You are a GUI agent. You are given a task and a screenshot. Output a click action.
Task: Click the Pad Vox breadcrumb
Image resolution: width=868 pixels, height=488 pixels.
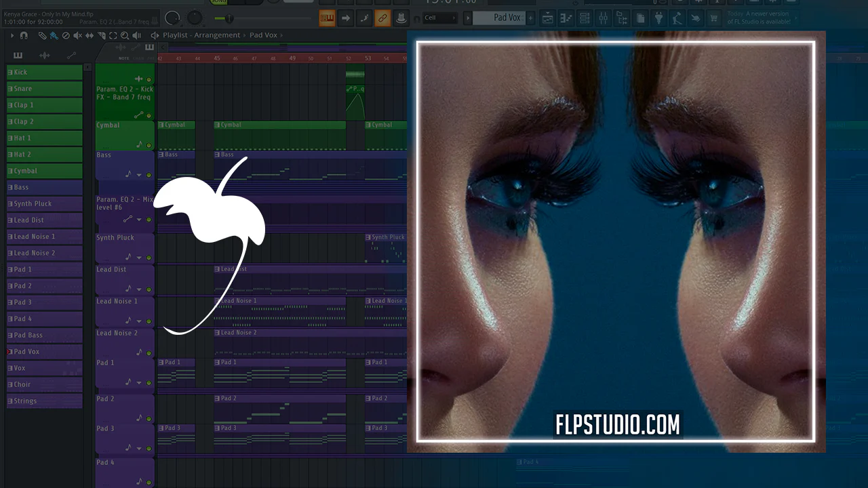(x=264, y=35)
